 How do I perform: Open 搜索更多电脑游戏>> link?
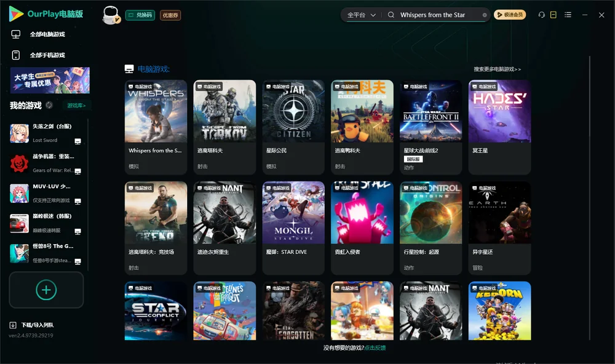click(x=497, y=69)
